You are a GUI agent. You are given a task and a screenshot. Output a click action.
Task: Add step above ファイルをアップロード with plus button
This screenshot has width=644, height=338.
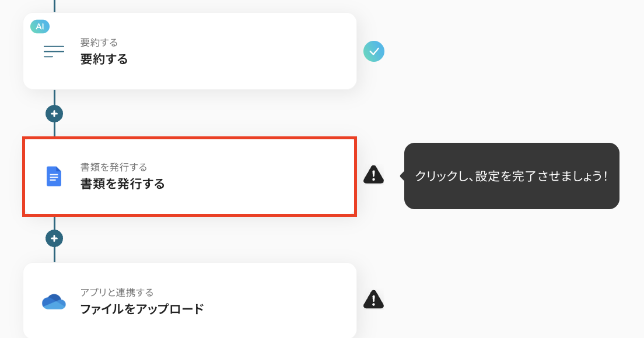(54, 238)
